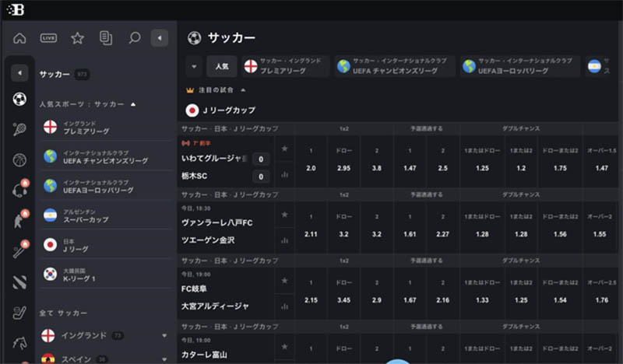Image resolution: width=623 pixels, height=364 pixels.
Task: Bet draw 3.45 on FC岐阜 match
Action: [343, 293]
